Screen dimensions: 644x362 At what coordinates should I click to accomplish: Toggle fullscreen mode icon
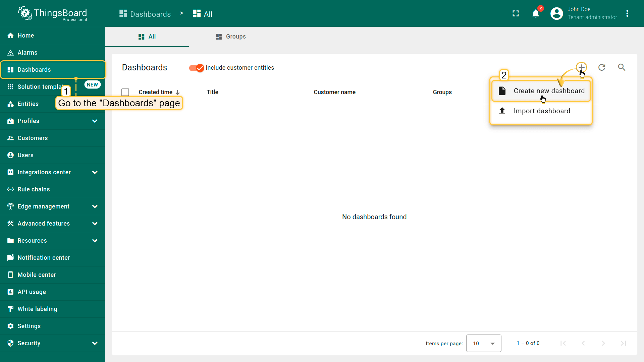point(516,14)
